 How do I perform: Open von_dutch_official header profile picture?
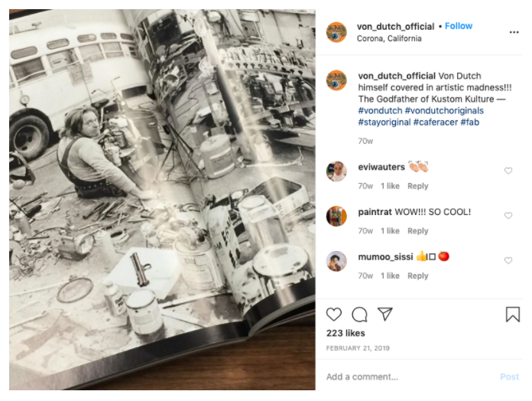pos(336,32)
